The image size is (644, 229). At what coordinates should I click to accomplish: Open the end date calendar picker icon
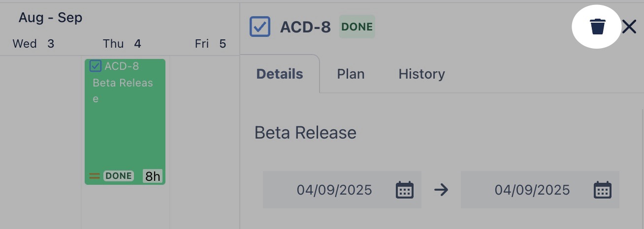click(603, 190)
